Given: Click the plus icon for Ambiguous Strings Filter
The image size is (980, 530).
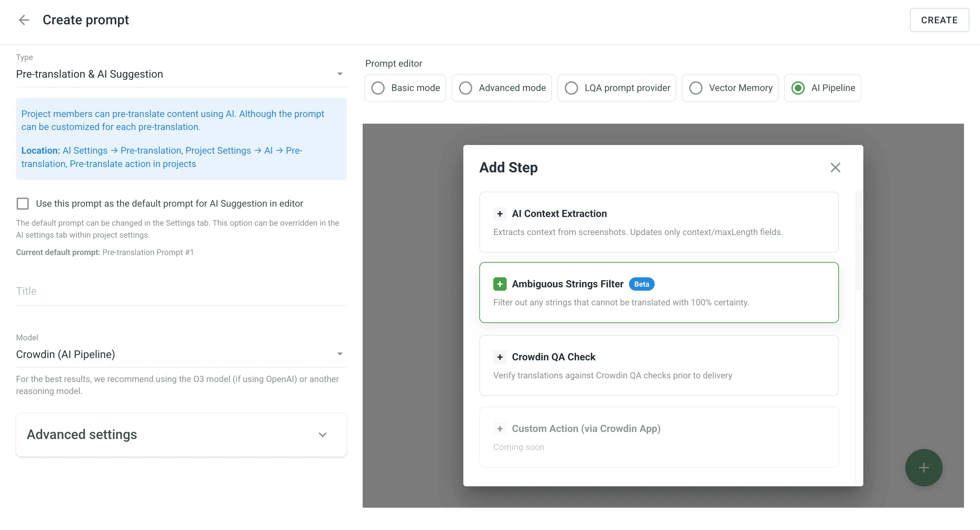Looking at the screenshot, I should pos(500,284).
